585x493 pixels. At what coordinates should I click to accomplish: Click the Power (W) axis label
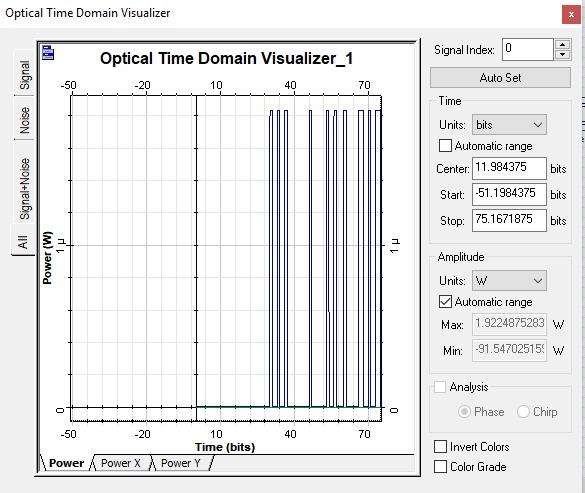pos(47,258)
